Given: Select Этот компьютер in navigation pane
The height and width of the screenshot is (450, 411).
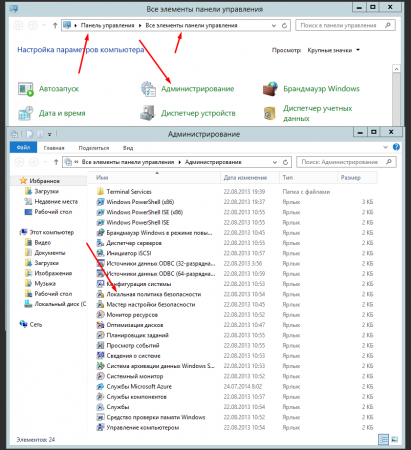Looking at the screenshot, I should pos(52,232).
